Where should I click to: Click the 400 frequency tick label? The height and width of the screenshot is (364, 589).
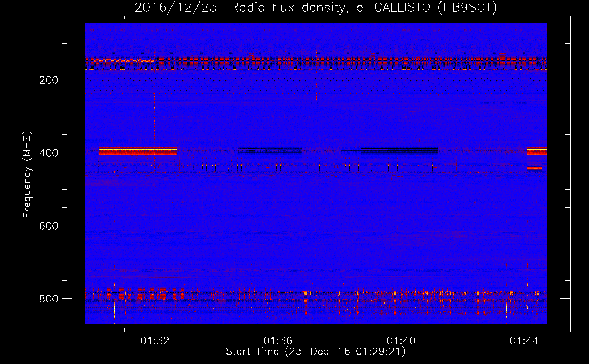pyautogui.click(x=49, y=153)
